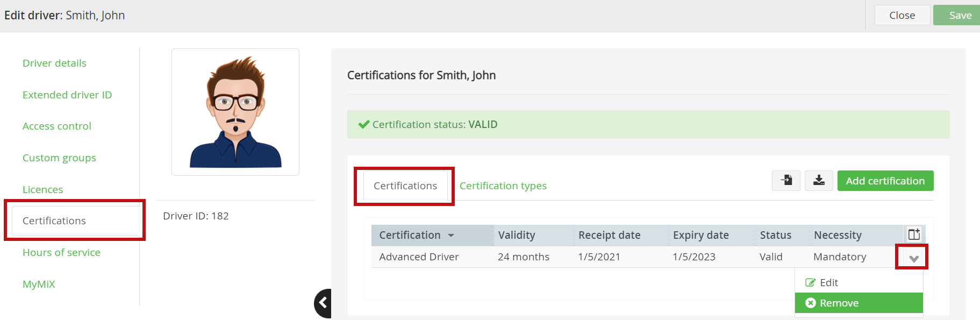Click the Close button
Viewport: 980px width, 320px height.
click(x=902, y=15)
